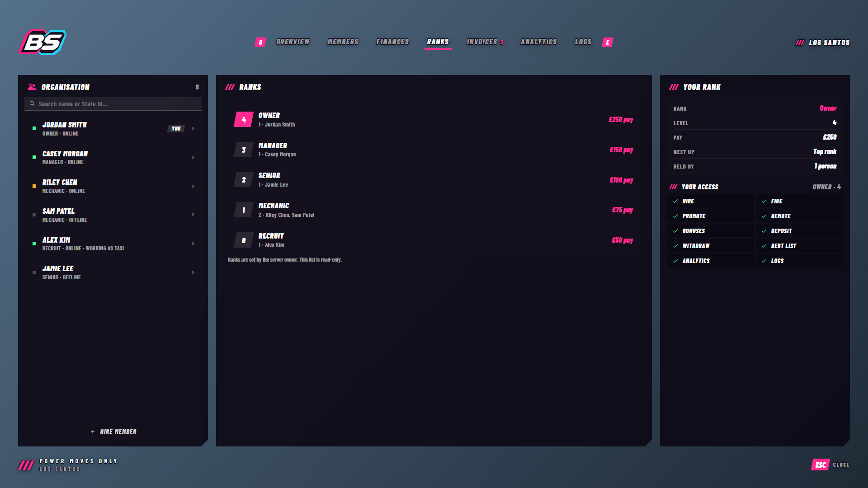
Task: Click the Los Santos label at top right
Action: (x=829, y=42)
